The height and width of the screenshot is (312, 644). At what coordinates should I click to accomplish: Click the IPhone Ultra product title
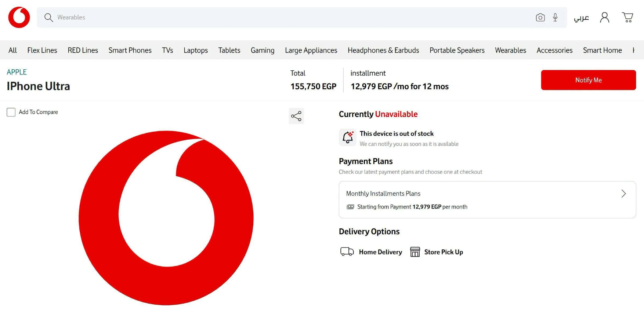pyautogui.click(x=38, y=86)
